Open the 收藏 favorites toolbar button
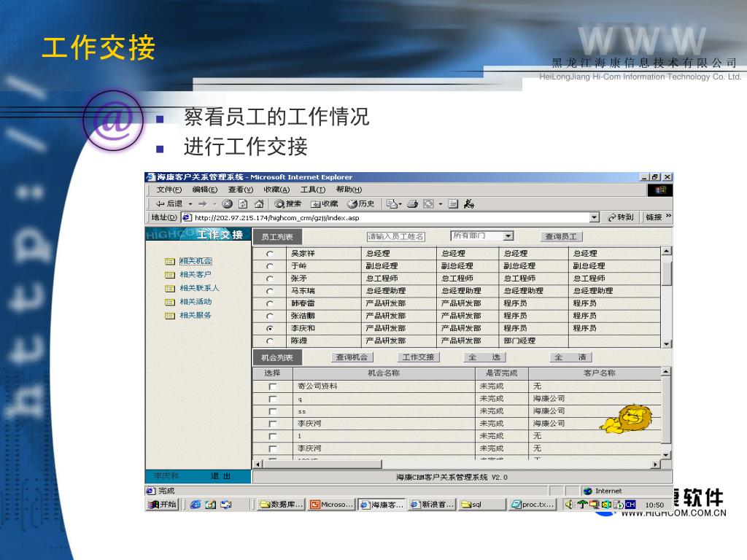The height and width of the screenshot is (560, 747). 324,204
